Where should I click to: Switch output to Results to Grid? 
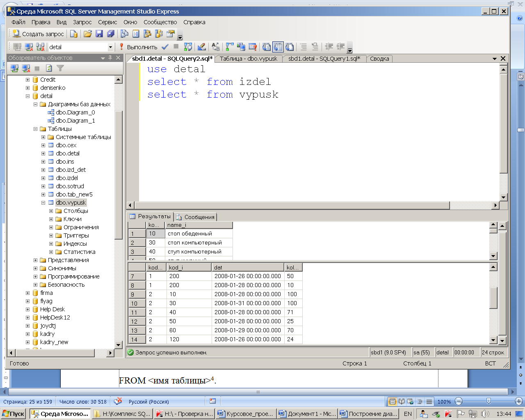pos(278,47)
